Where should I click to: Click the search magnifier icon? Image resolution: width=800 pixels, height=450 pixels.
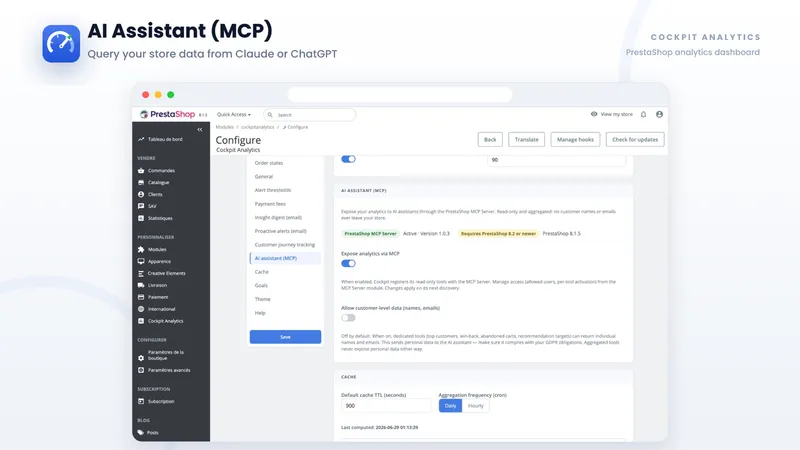pyautogui.click(x=270, y=115)
